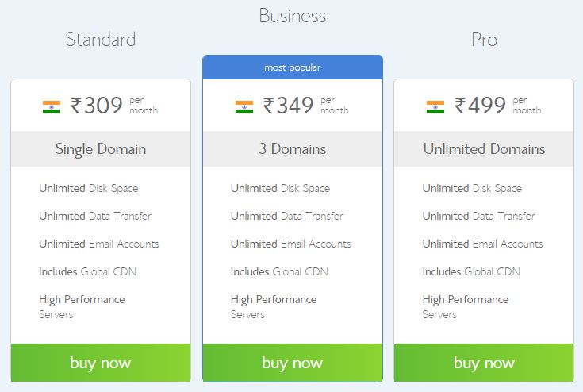Buy the Pro plan now
The height and width of the screenshot is (392, 583).
[x=484, y=363]
